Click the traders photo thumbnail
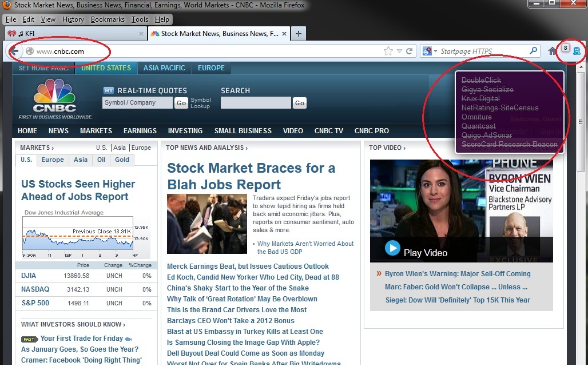Image resolution: width=588 pixels, height=382 pixels. [x=207, y=224]
